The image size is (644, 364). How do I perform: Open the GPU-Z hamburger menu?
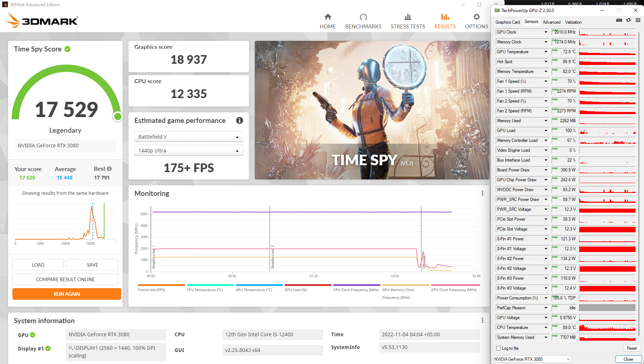tap(638, 20)
